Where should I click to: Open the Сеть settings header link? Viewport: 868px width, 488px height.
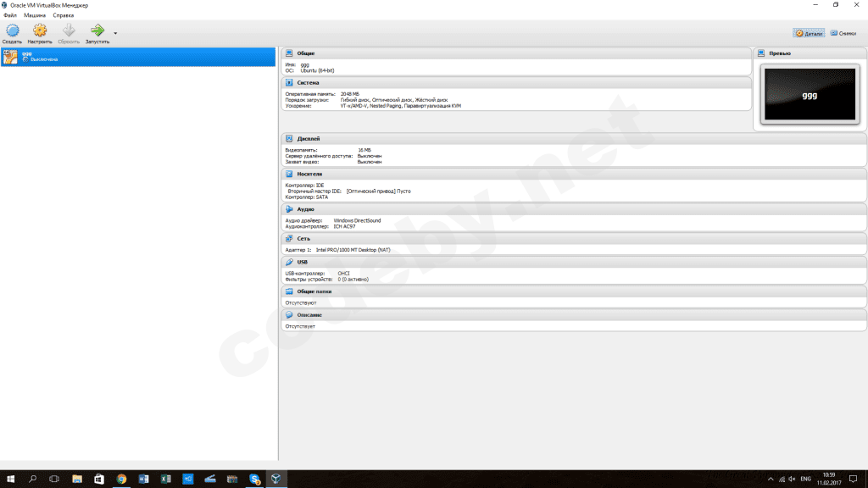coord(303,238)
